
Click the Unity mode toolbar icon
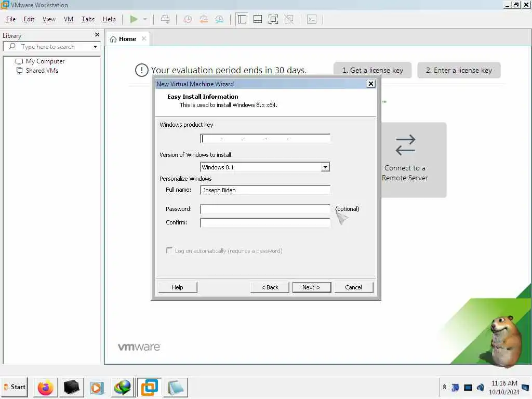[289, 19]
